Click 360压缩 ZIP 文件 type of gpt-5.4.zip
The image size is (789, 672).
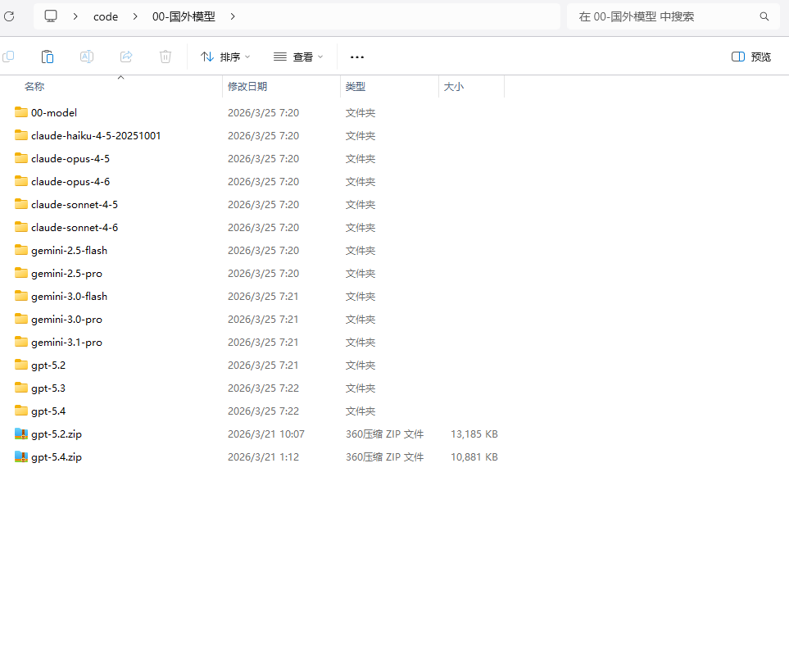point(384,457)
